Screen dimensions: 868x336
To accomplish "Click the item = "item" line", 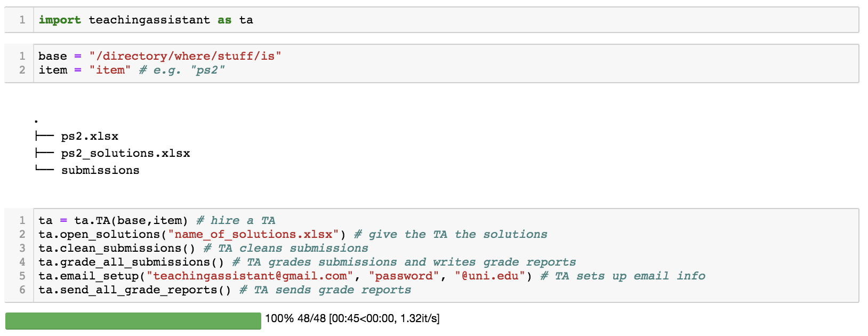I will tap(132, 70).
